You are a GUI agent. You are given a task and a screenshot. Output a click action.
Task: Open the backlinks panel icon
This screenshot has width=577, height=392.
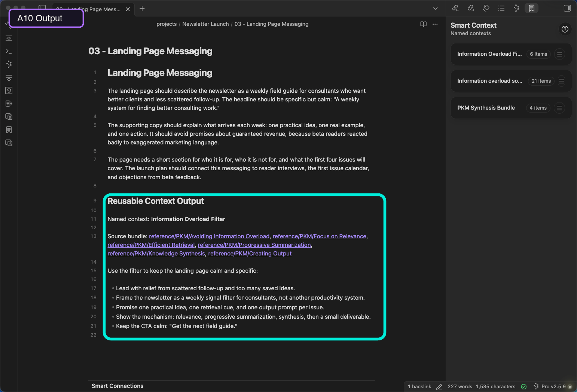point(455,8)
